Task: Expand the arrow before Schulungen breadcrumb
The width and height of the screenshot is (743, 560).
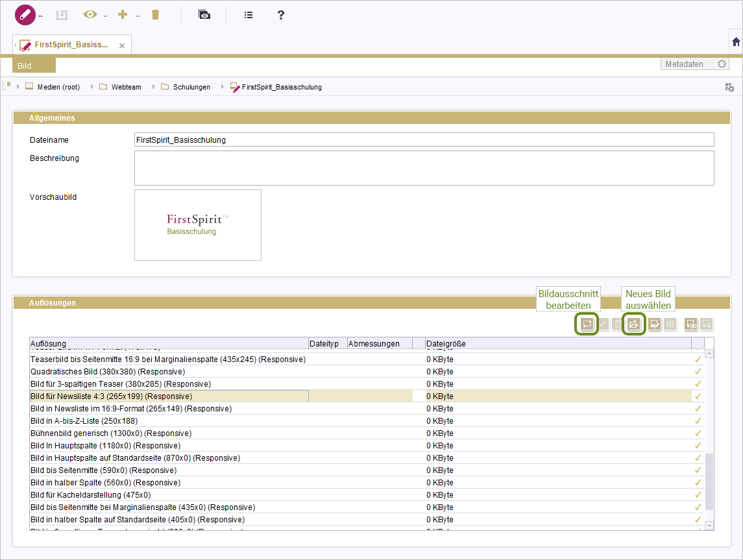Action: pos(154,87)
